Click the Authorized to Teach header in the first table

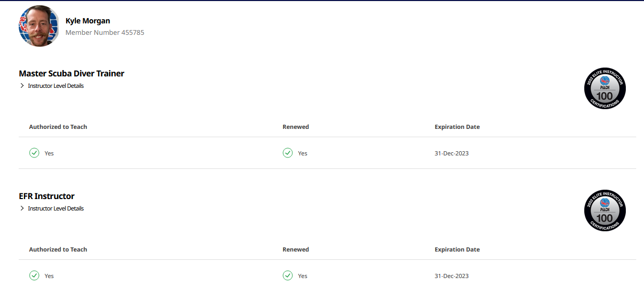[x=58, y=127]
